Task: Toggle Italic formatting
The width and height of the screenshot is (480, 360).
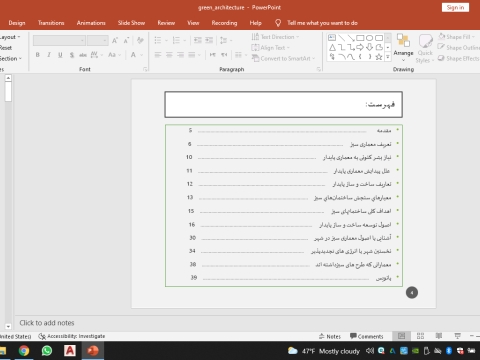Action: point(49,55)
